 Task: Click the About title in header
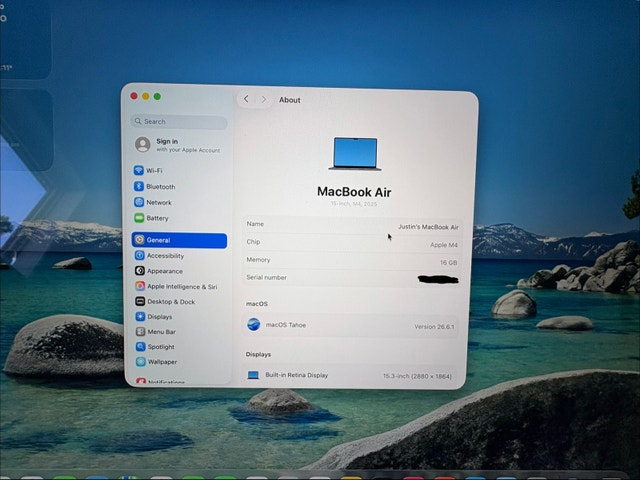(290, 100)
